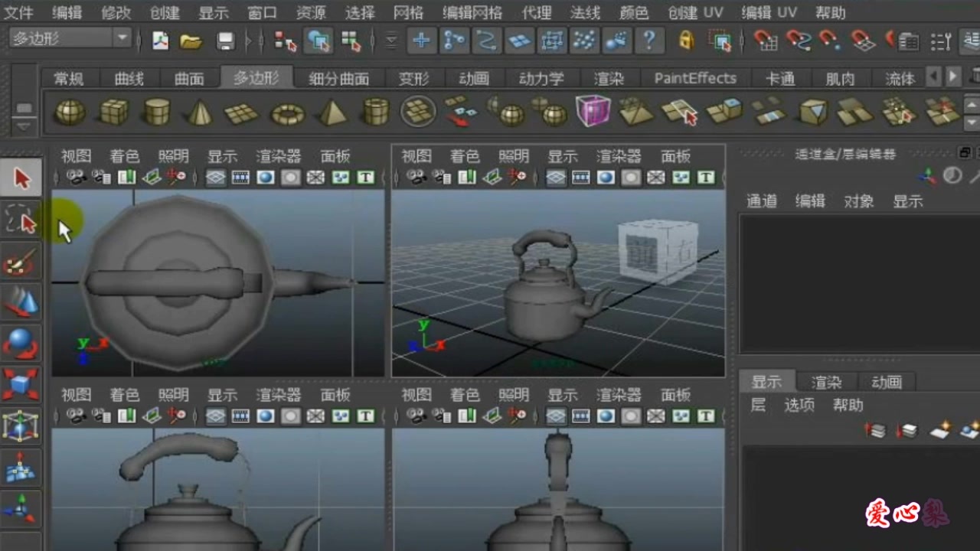980x551 pixels.
Task: Switch layer editor to 动画 tab
Action: [x=887, y=382]
